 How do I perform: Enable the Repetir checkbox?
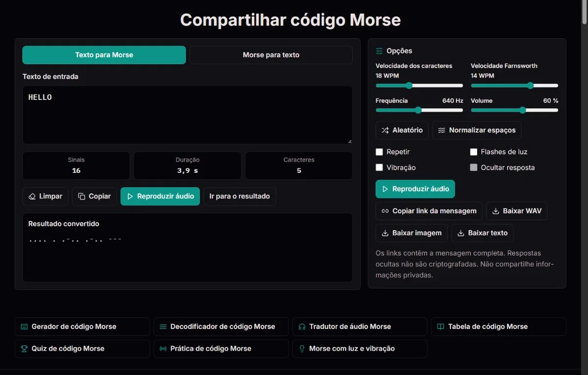point(379,152)
